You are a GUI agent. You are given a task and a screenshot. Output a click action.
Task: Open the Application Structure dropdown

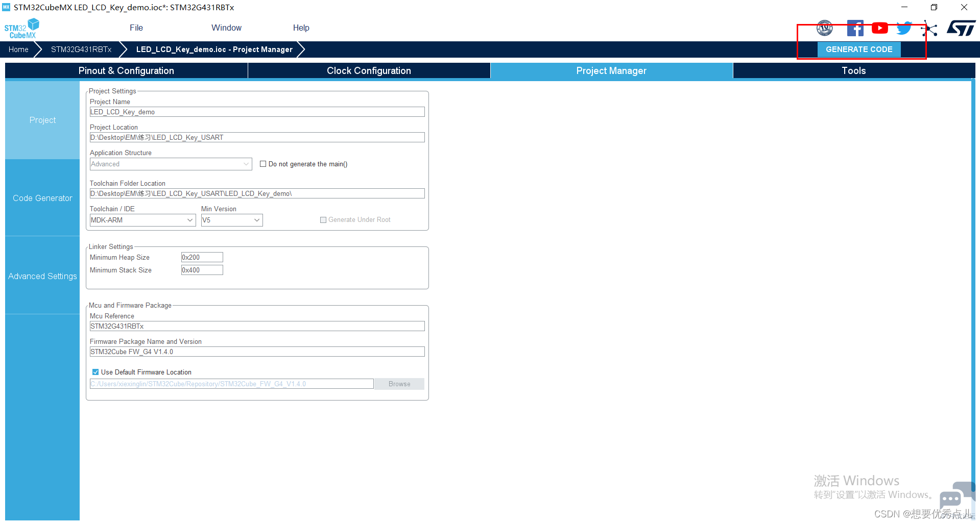(171, 164)
